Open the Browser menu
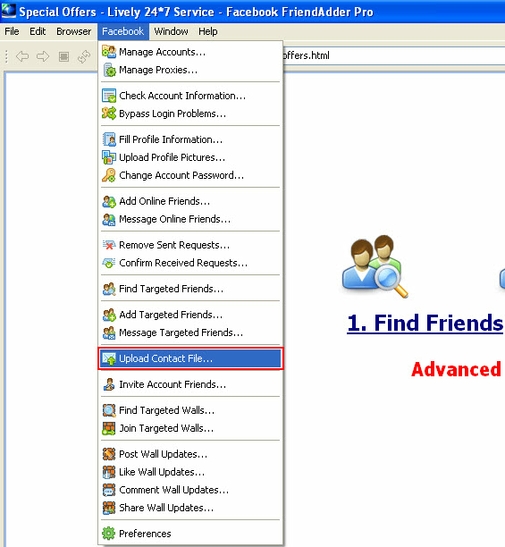Viewport: 505px width, 547px height. (x=74, y=31)
